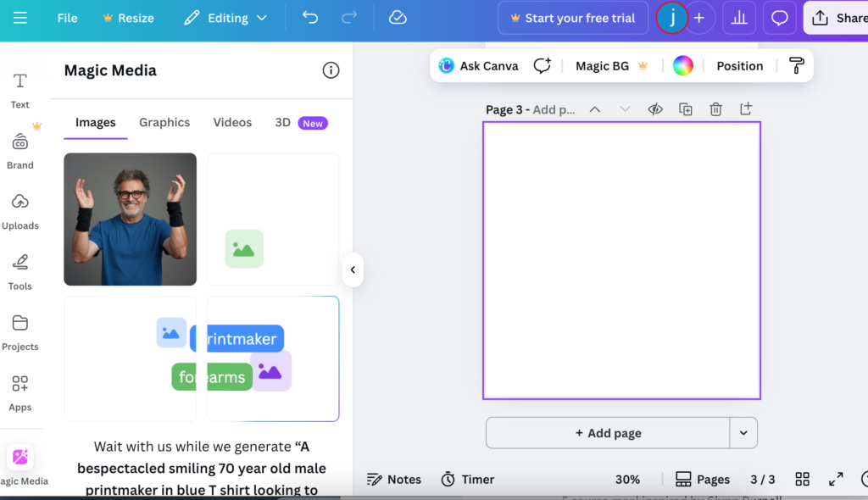Duplicate the current page
The height and width of the screenshot is (500, 868).
(686, 109)
